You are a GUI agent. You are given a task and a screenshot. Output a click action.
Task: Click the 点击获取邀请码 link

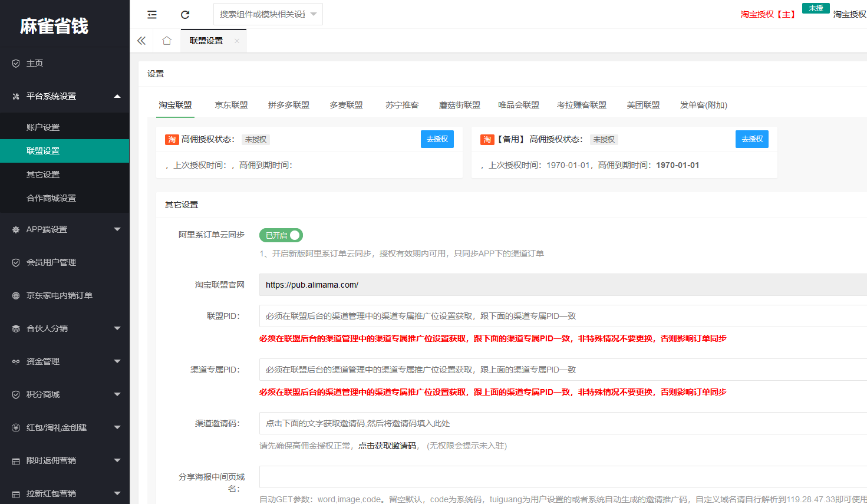click(387, 446)
